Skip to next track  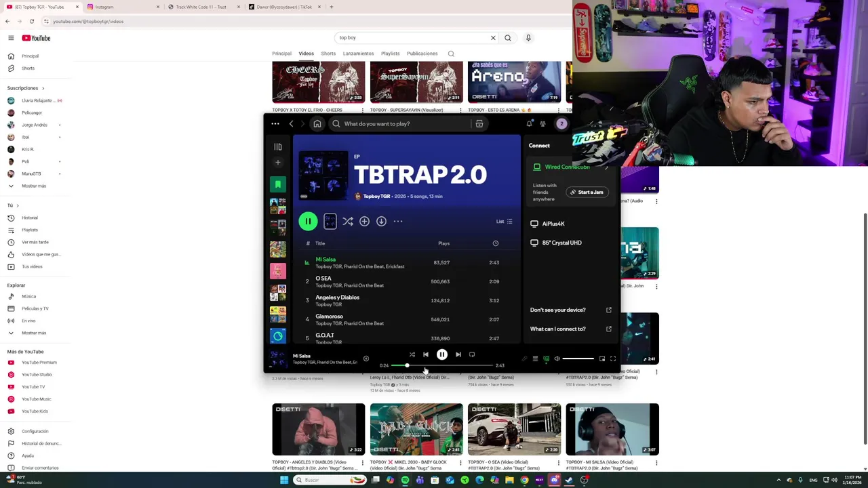458,354
